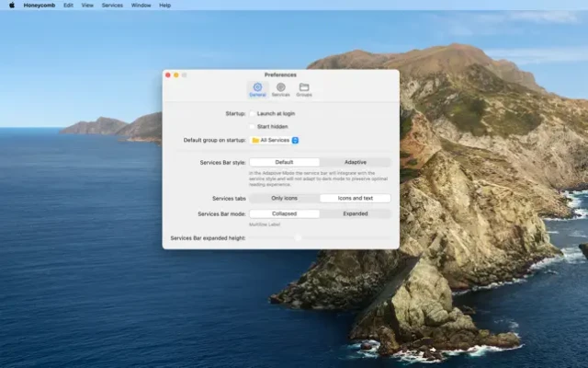
Task: Select Icons and text for Services tabs
Action: click(x=355, y=198)
